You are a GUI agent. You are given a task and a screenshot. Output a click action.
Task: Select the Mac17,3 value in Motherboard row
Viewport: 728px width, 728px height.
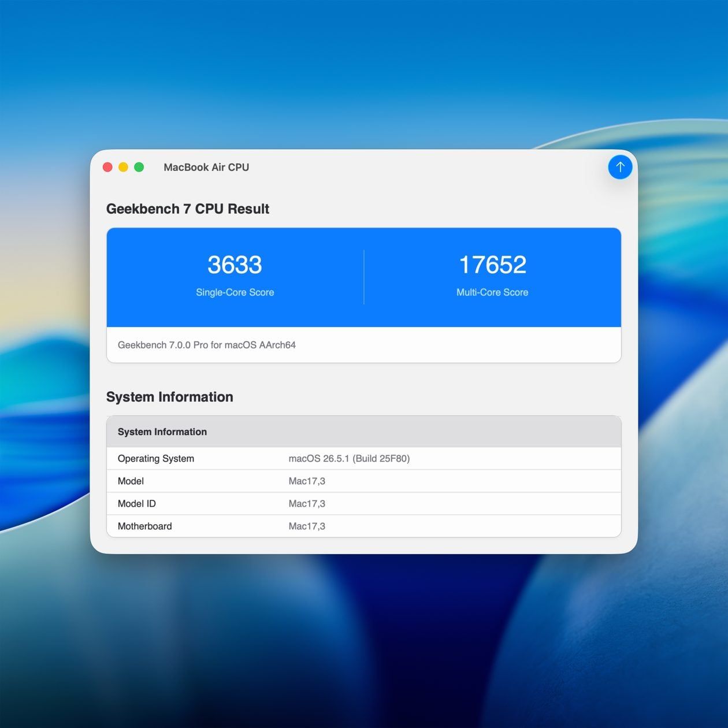click(307, 526)
